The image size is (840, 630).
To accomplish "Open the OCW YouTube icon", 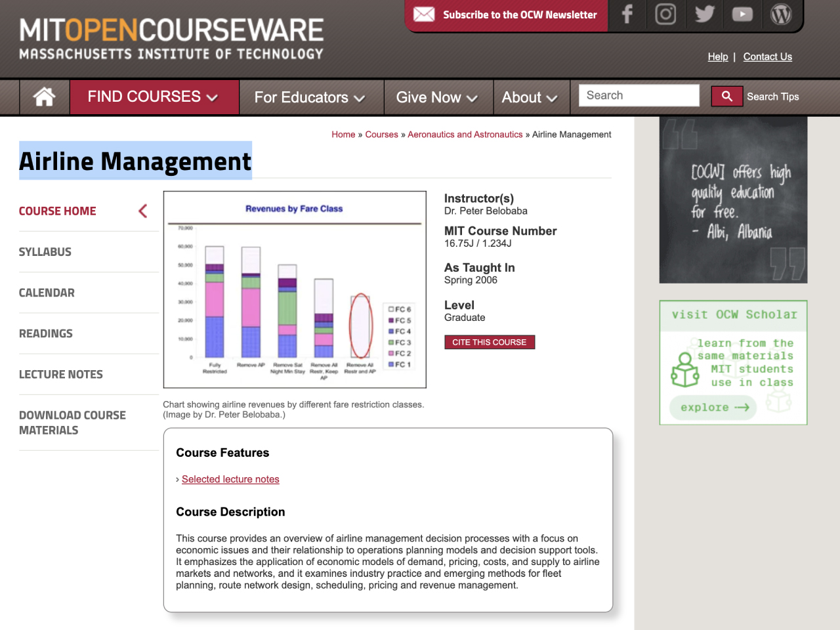I will point(742,14).
